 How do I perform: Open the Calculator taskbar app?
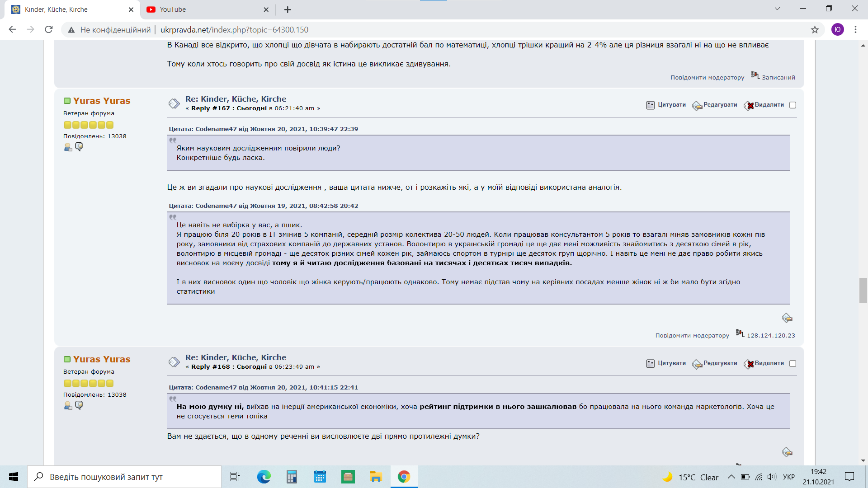[292, 477]
